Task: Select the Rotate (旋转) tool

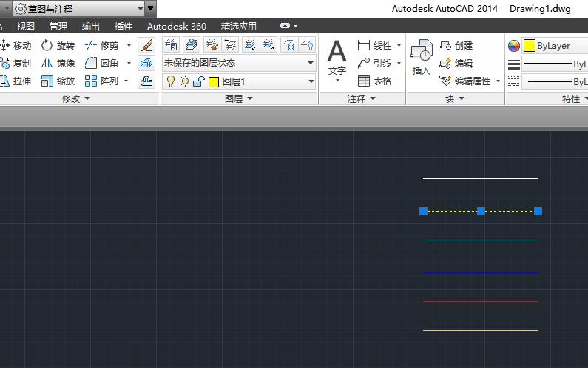Action: (x=58, y=45)
